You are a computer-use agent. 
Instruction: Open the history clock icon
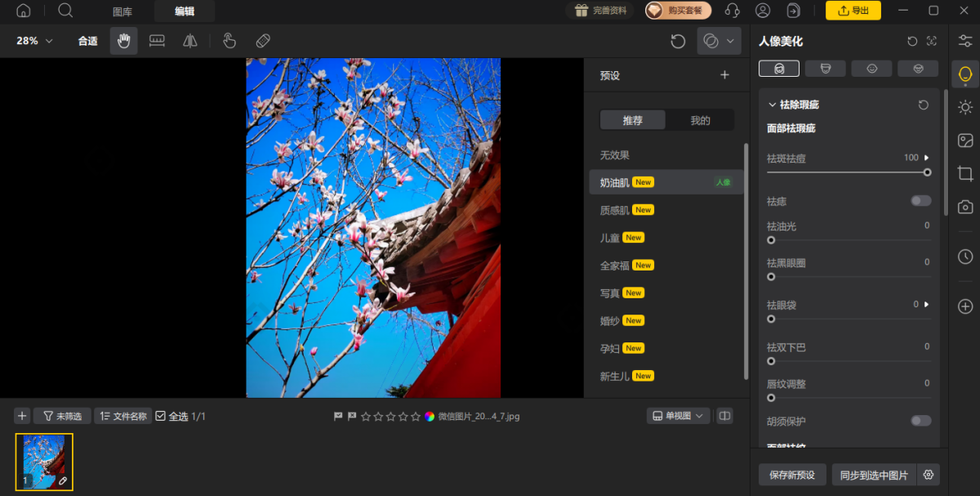[x=965, y=257]
